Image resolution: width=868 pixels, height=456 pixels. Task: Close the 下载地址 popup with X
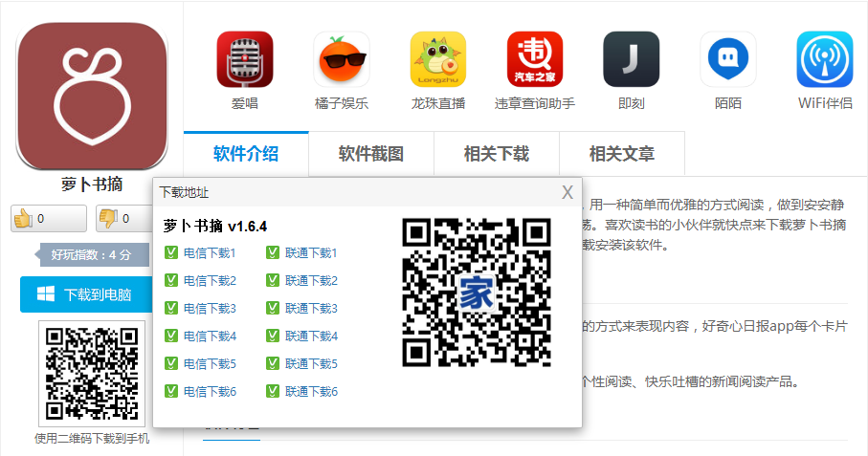568,192
